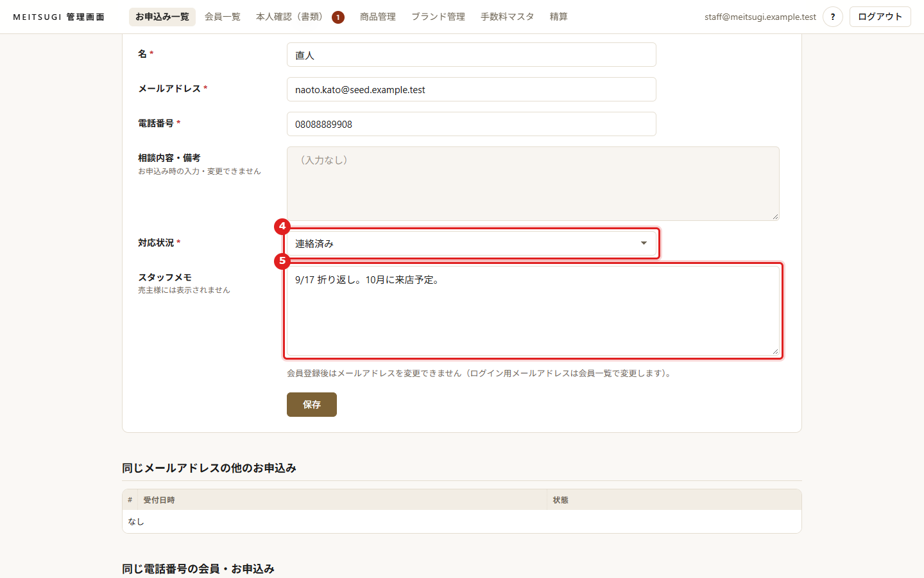The image size is (924, 578).
Task: Click the notification badge on 本人確認
Action: (338, 17)
